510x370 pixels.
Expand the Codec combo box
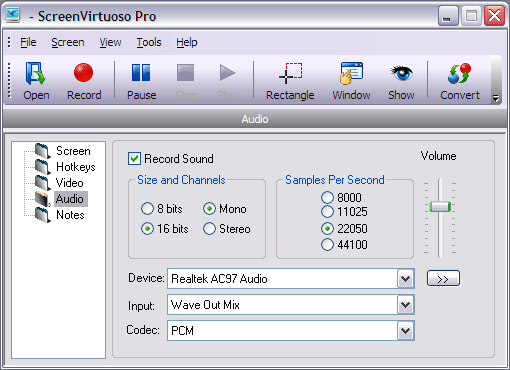tap(405, 331)
